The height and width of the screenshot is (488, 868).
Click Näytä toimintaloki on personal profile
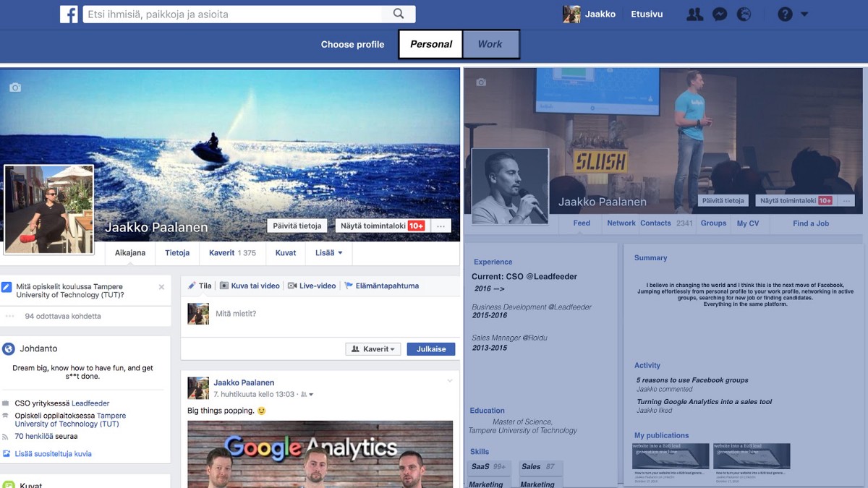coord(382,226)
